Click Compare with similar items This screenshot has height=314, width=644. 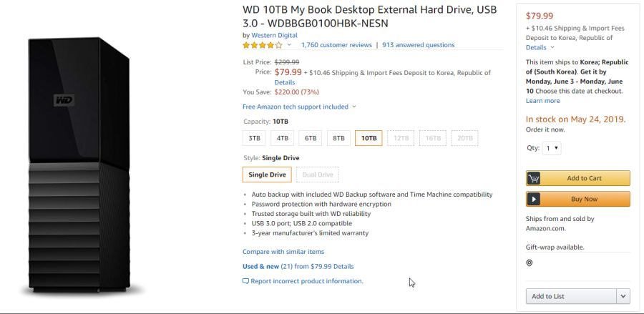point(283,252)
